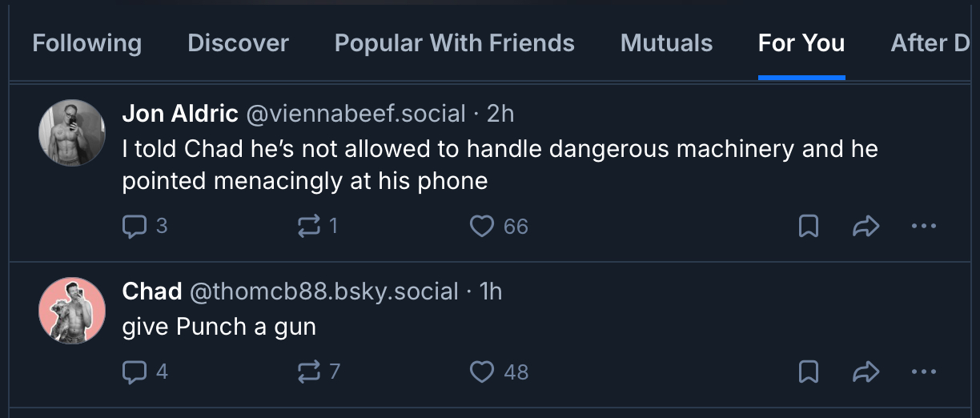Visit the @thomcb88.bsky.social profile link
Viewport: 980px width, 418px height.
(323, 291)
